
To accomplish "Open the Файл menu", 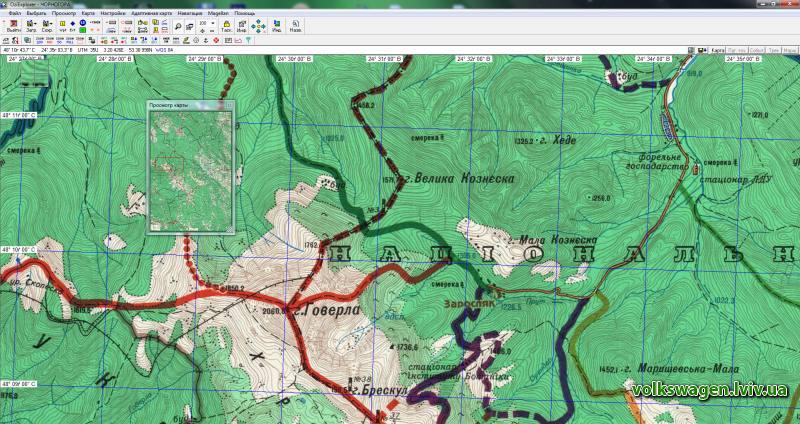I will 15,13.
